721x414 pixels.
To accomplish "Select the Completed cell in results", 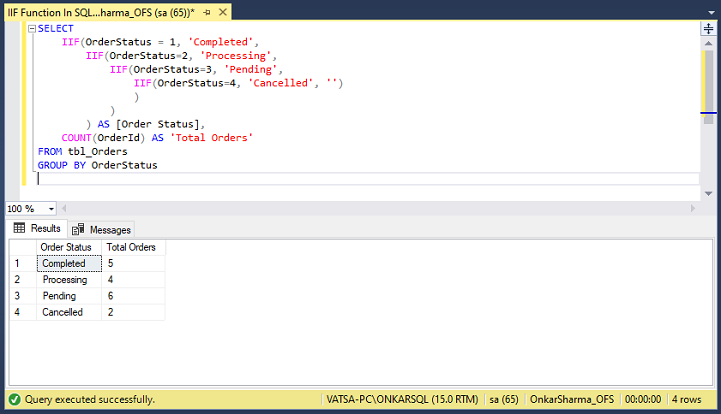I will 69,264.
